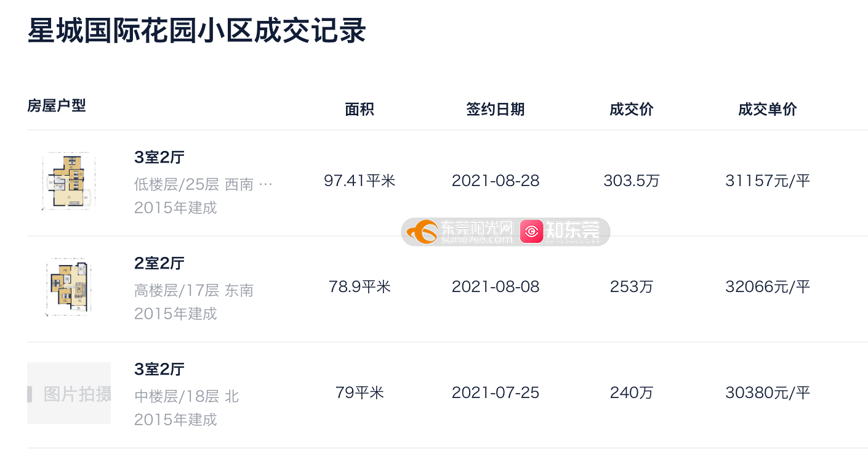
Task: Click the 知东莞 red eye logo icon
Action: coord(531,232)
